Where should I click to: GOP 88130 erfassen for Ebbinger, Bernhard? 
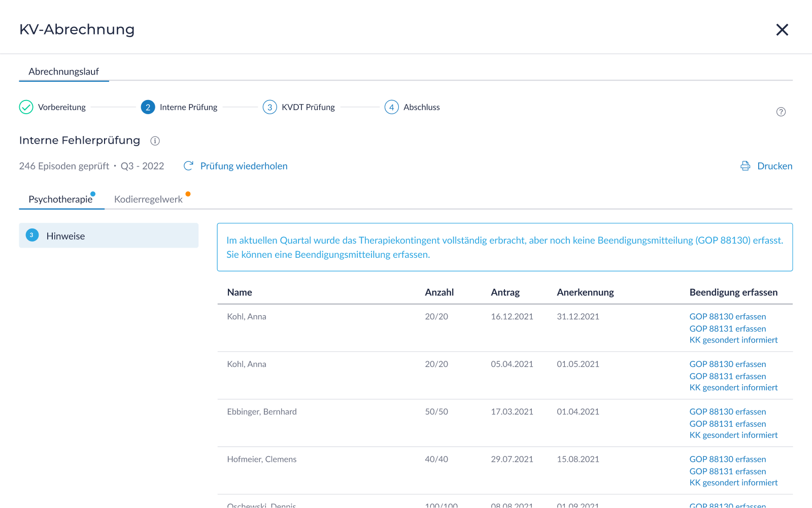point(728,412)
